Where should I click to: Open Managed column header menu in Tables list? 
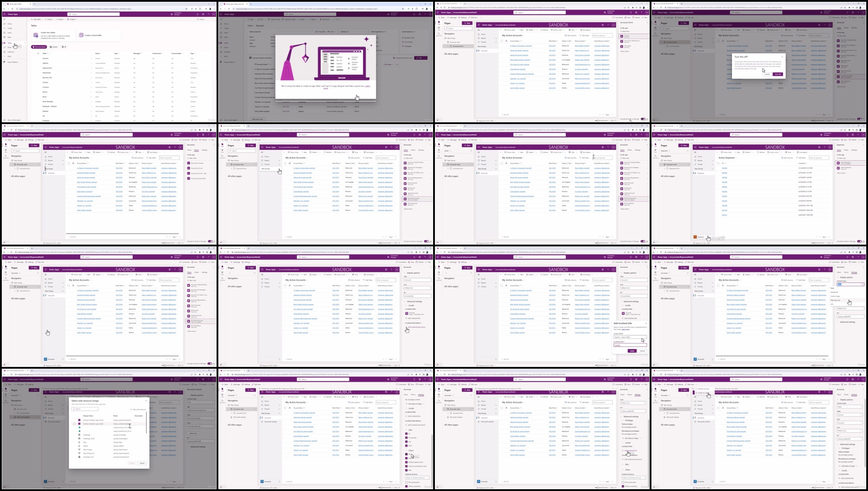point(137,54)
